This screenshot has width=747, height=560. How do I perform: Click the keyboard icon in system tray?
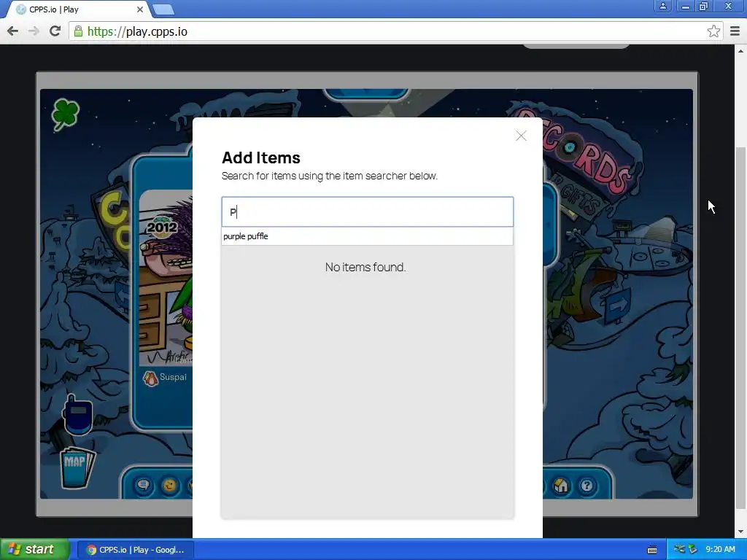tap(651, 550)
